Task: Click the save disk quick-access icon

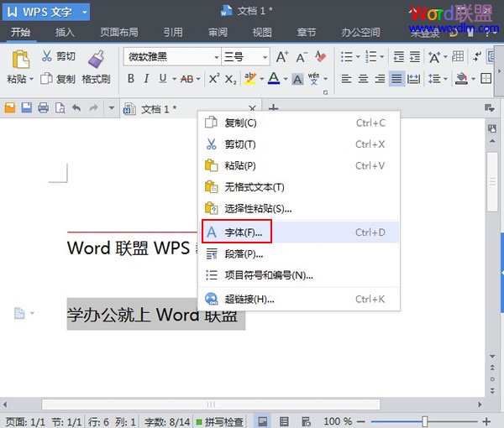Action: tap(27, 108)
